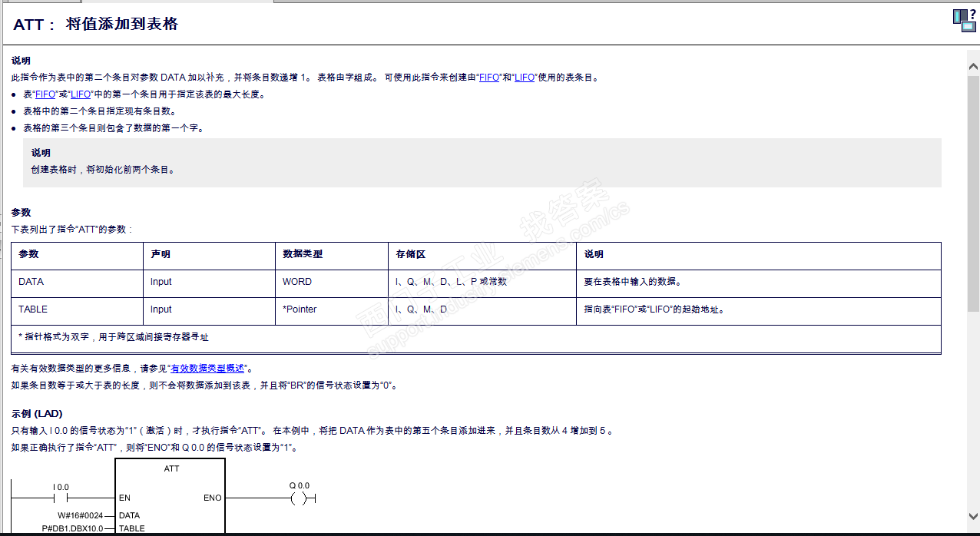Click the 指针格式为双字 footnote row
Image resolution: width=980 pixels, height=536 pixels.
pyautogui.click(x=476, y=338)
